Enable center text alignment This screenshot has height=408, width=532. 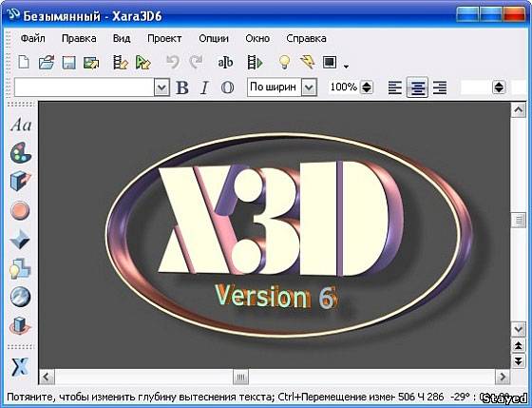417,88
